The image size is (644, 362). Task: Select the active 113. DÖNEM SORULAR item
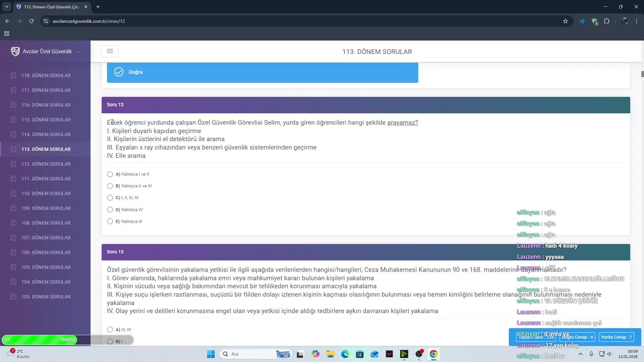tap(45, 149)
